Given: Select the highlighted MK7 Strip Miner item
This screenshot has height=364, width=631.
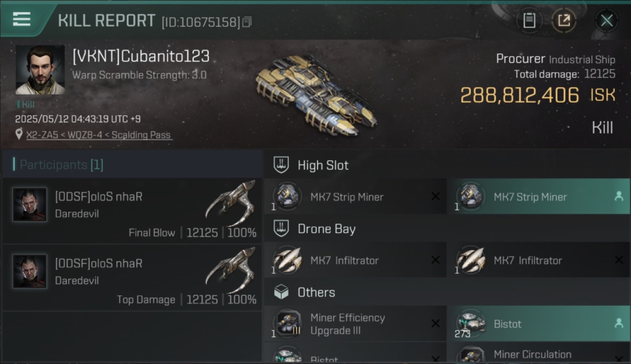Looking at the screenshot, I should 538,197.
